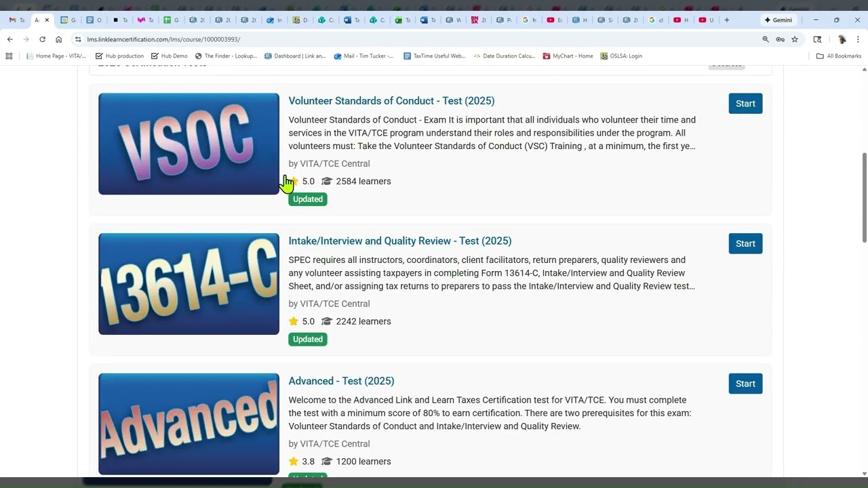Image resolution: width=868 pixels, height=488 pixels.
Task: Open the zoom magnifier in address bar
Action: (766, 39)
